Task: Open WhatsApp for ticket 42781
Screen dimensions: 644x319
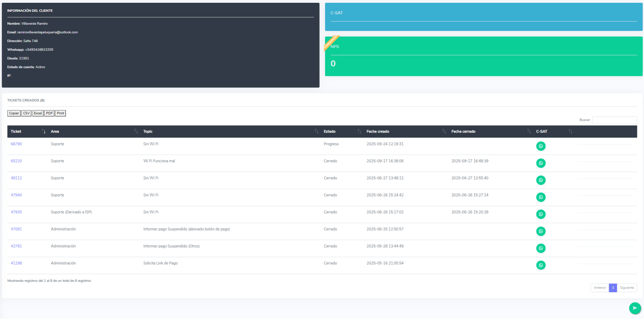Action: click(x=540, y=248)
